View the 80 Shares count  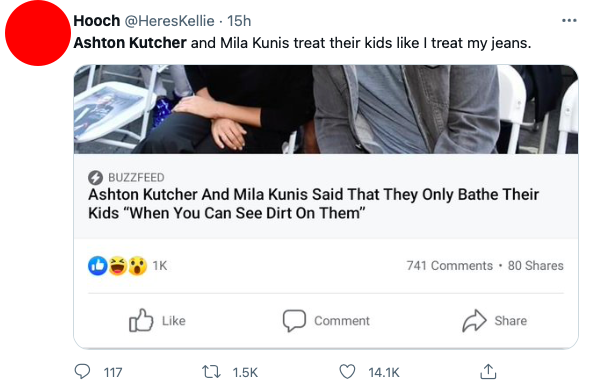pos(536,266)
